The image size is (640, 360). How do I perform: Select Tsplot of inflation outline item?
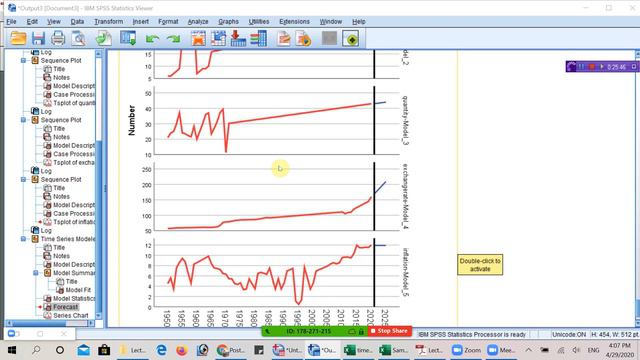pos(74,222)
